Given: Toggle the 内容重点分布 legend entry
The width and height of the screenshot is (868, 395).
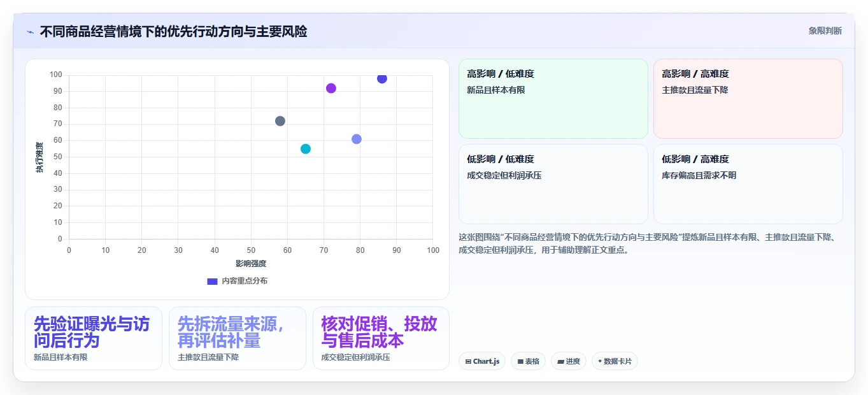Looking at the screenshot, I should coord(238,281).
